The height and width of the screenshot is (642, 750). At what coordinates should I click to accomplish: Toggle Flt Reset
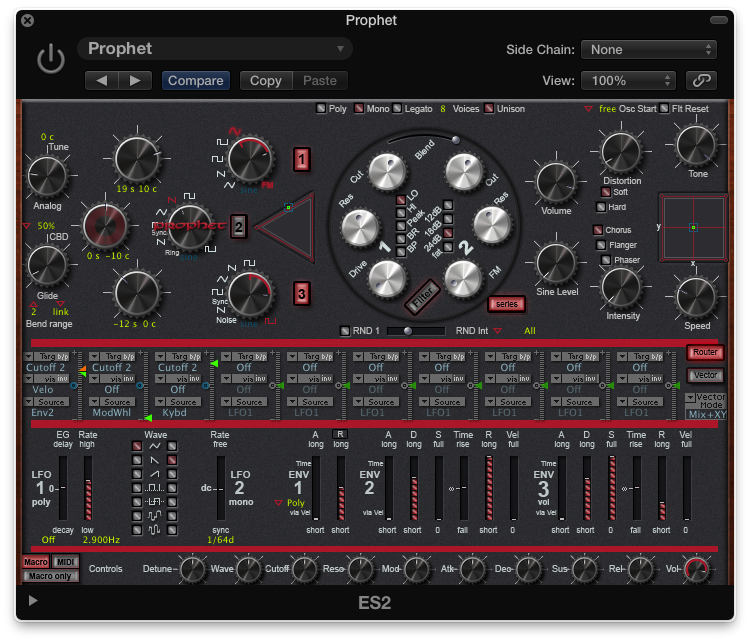click(x=664, y=109)
